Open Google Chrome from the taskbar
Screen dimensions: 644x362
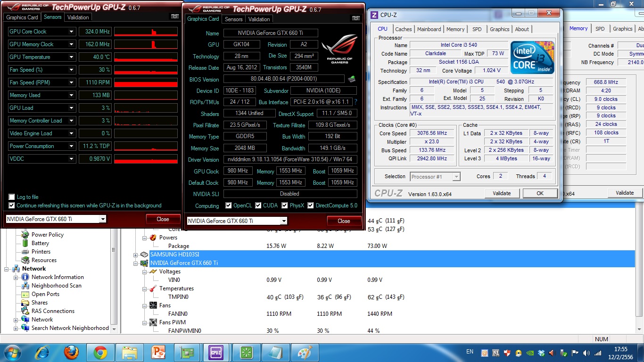tap(100, 353)
